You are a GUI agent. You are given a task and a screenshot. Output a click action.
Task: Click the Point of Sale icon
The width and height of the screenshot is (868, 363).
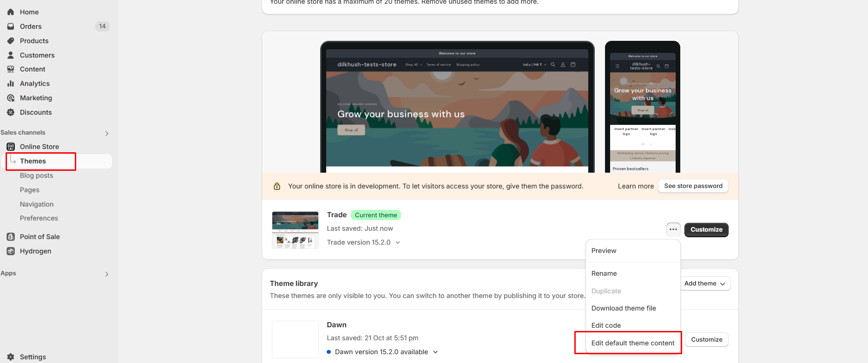point(11,237)
